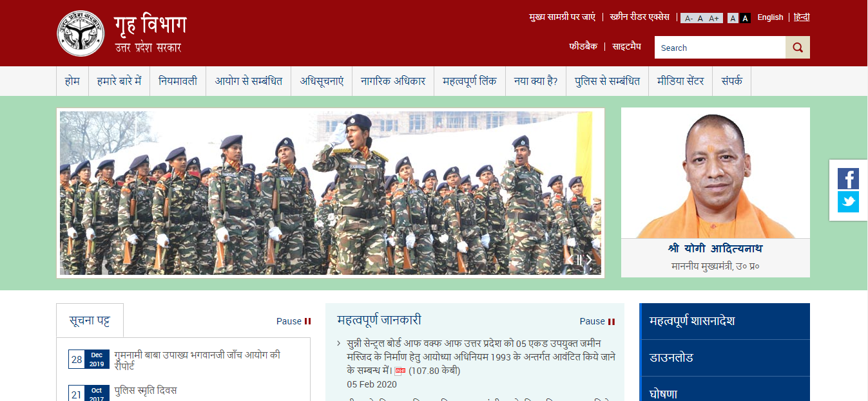The width and height of the screenshot is (868, 401).
Task: Pause the महत्वपूर्ण जानकारी ticker
Action: tap(597, 321)
